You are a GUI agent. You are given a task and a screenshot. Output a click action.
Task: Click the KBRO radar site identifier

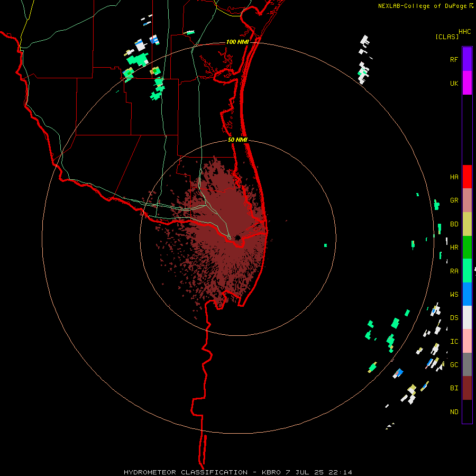click(x=271, y=472)
